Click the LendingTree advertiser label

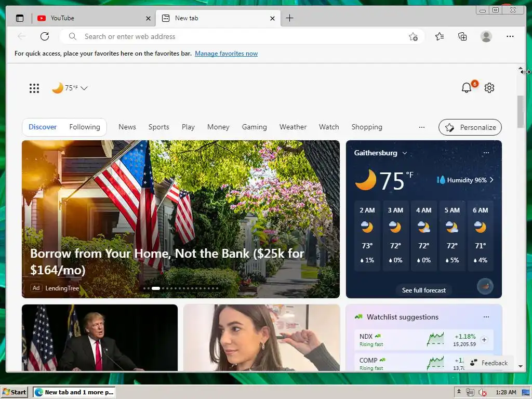point(62,288)
